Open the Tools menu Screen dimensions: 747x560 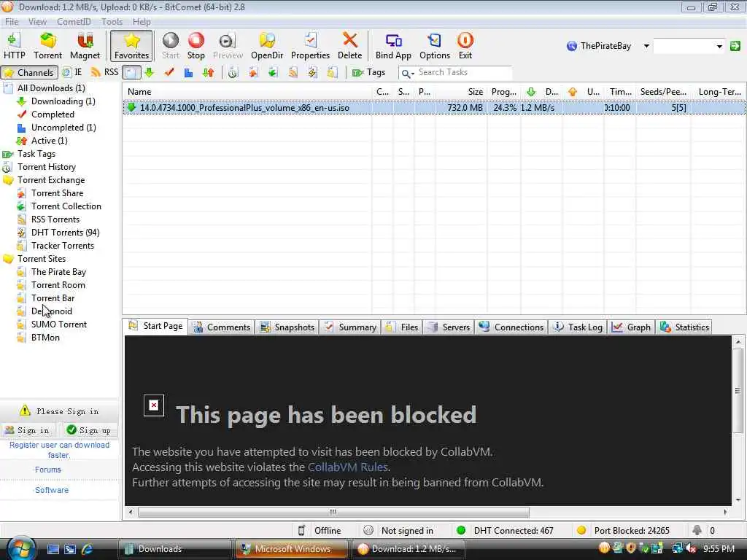[x=112, y=21]
